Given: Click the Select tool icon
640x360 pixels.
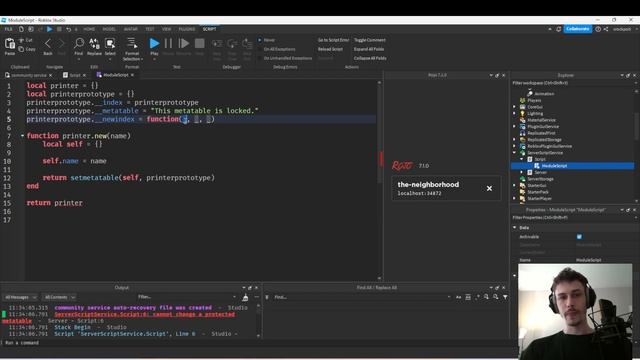Looking at the screenshot, I should click(x=110, y=43).
